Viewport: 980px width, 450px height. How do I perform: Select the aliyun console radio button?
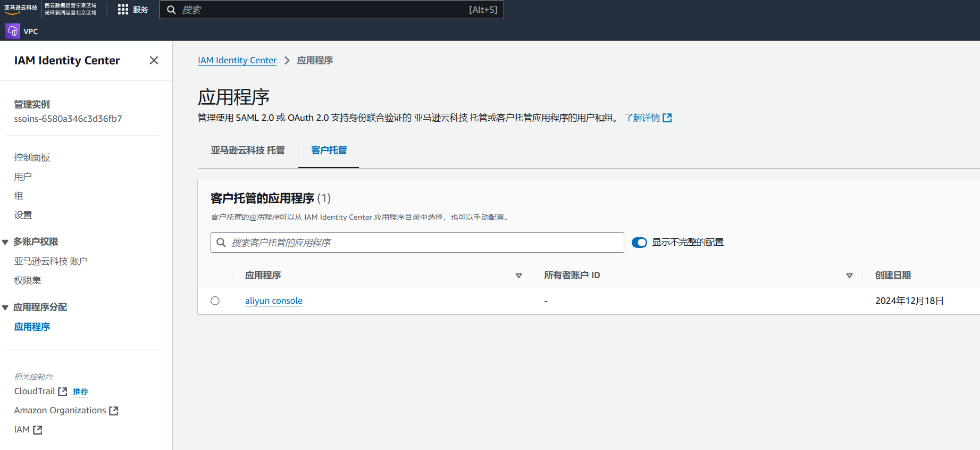215,301
